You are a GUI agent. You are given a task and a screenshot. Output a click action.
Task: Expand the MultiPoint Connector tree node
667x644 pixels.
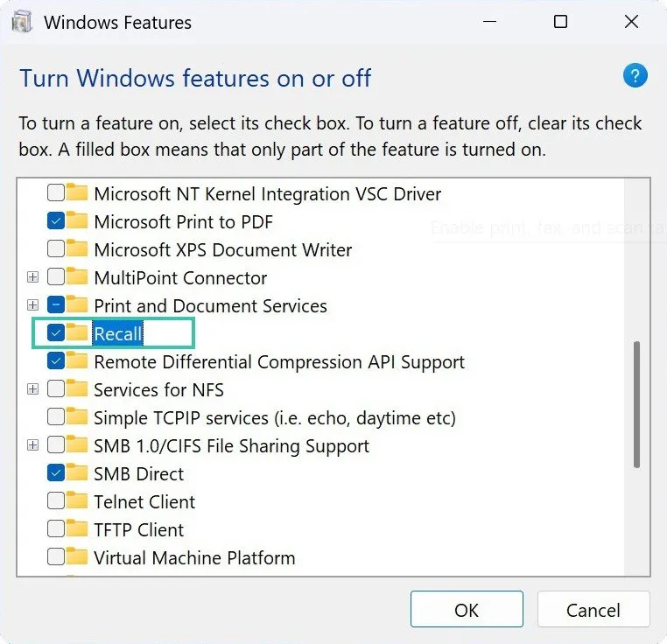(33, 277)
